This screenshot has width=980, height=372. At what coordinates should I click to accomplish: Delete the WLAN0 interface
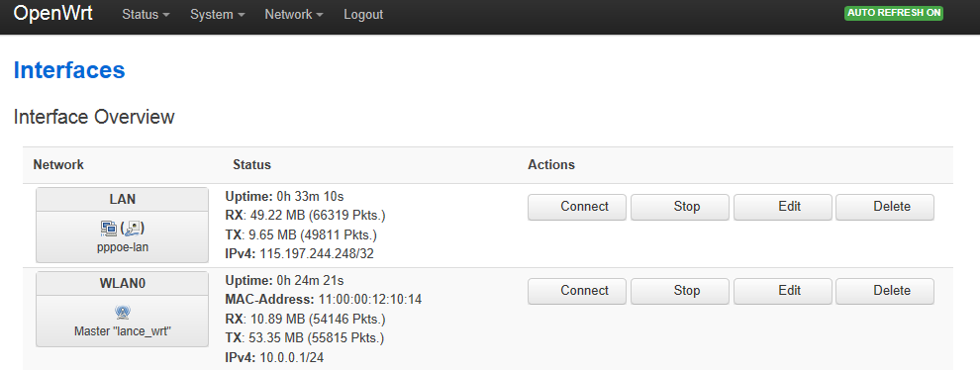pos(885,291)
